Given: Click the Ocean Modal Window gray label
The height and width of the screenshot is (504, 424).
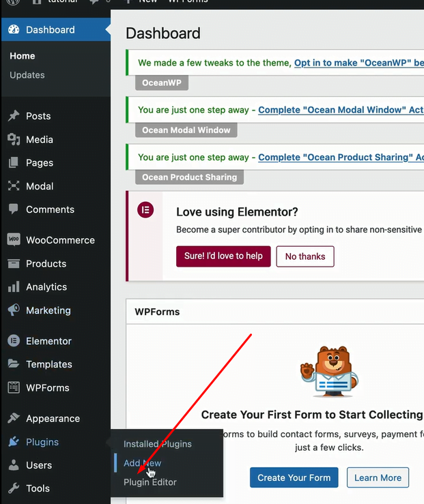Looking at the screenshot, I should point(186,130).
